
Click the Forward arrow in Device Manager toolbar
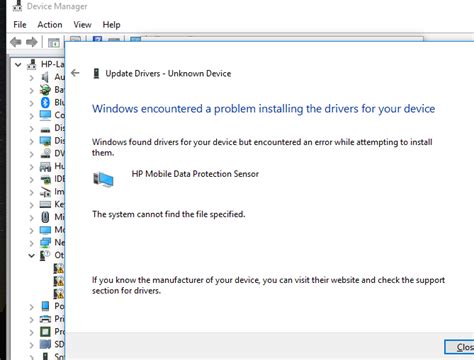click(x=32, y=42)
